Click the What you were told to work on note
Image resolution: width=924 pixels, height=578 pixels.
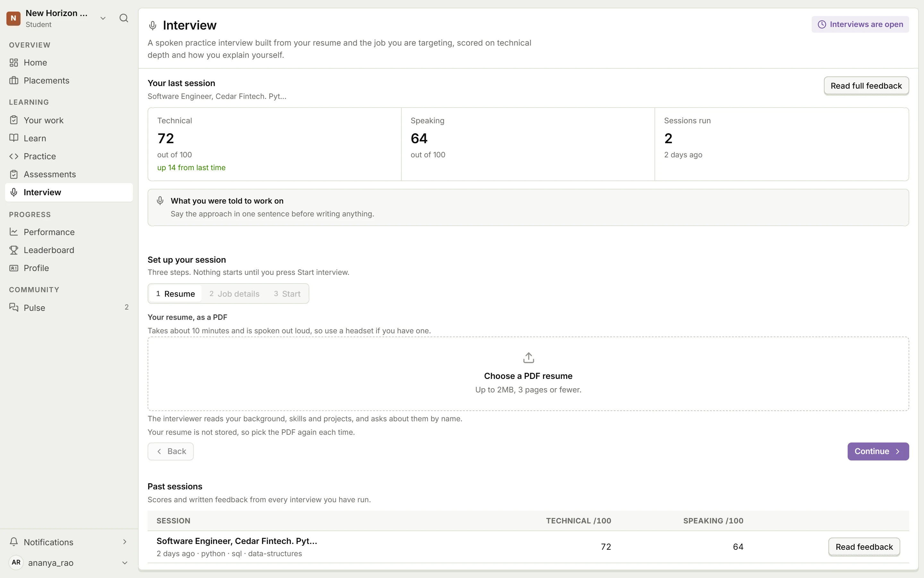528,207
